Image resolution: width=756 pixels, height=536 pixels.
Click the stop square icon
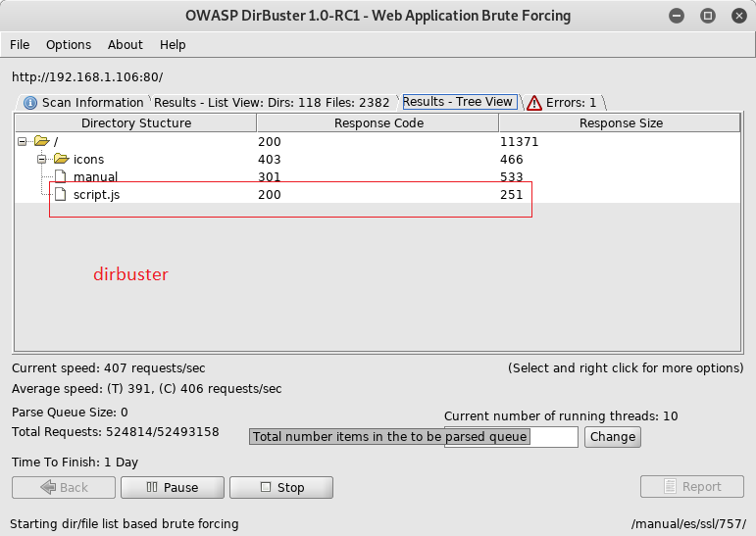pyautogui.click(x=266, y=487)
